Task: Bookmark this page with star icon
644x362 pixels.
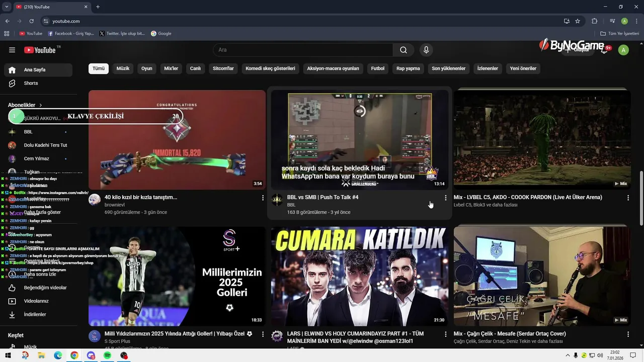Action: pos(578,21)
